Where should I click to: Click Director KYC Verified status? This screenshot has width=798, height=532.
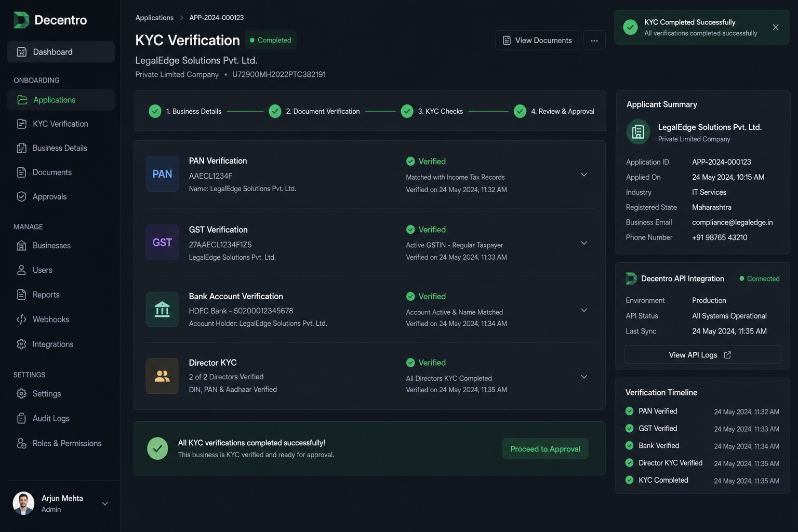[426, 363]
